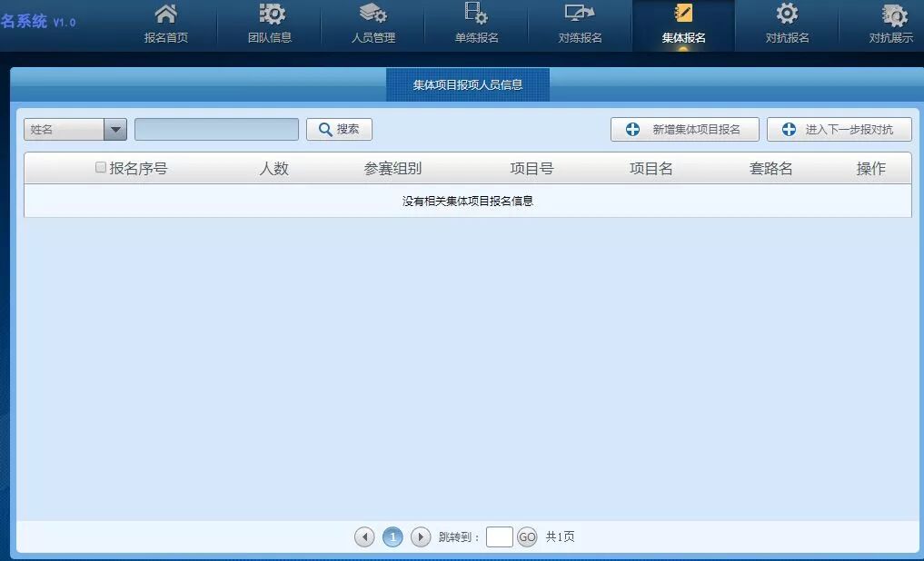Go to next page arrow

[421, 537]
